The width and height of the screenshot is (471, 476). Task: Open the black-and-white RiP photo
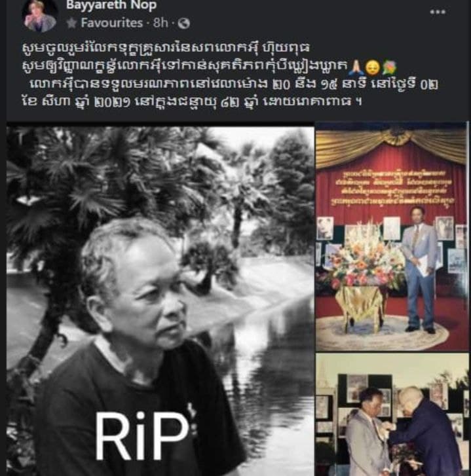tap(160, 301)
